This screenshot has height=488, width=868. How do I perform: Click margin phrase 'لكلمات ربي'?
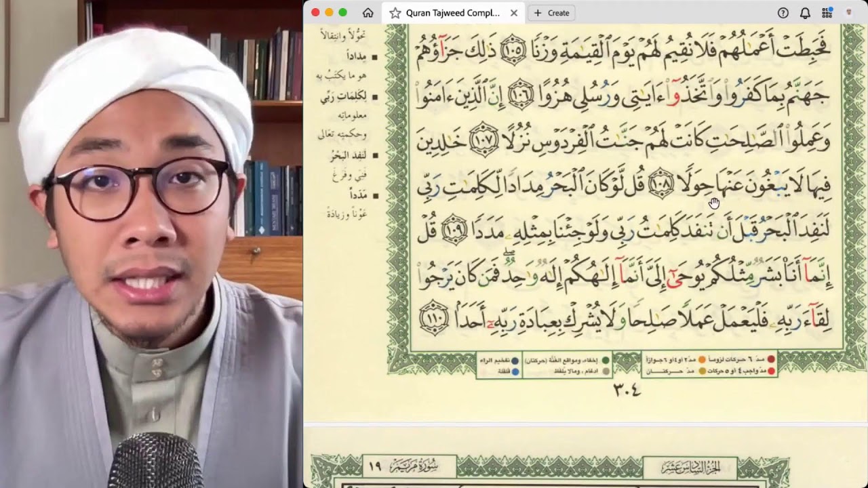[344, 97]
